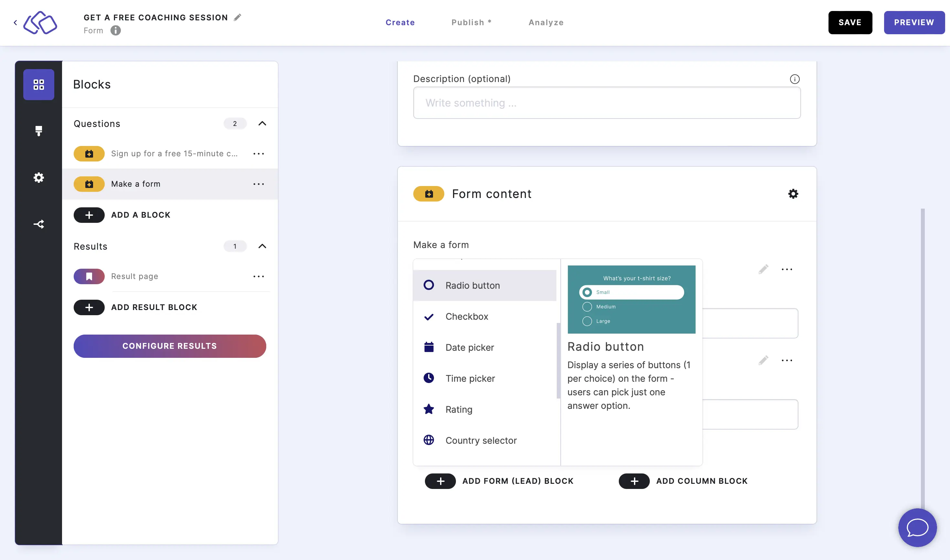The width and height of the screenshot is (950, 560).
Task: Click the three-dots menu on Make a form block
Action: click(x=259, y=183)
